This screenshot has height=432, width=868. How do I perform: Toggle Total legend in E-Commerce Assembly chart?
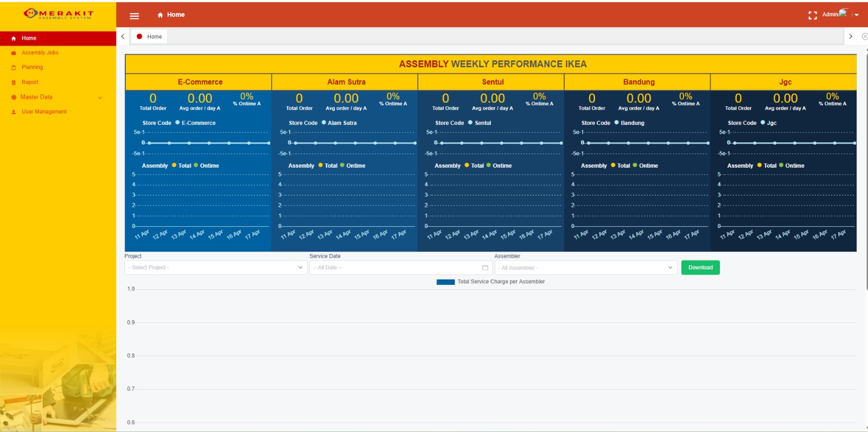182,166
